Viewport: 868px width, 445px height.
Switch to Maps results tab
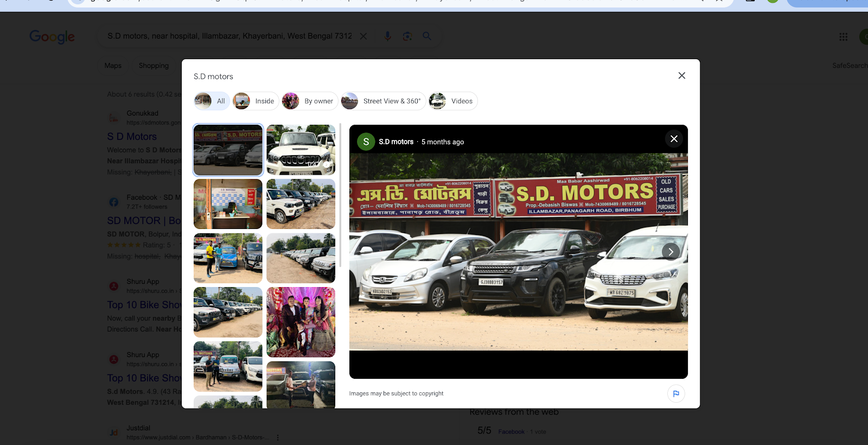pos(113,66)
